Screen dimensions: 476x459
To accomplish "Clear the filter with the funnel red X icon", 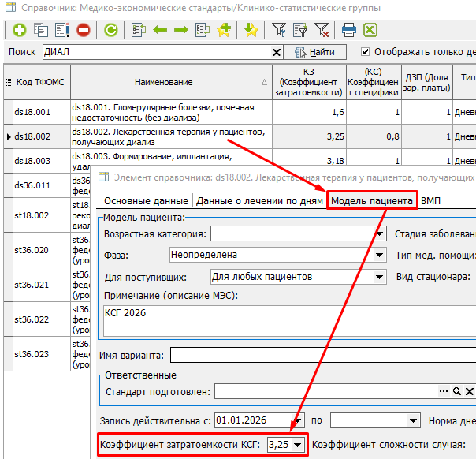I will coord(322,30).
